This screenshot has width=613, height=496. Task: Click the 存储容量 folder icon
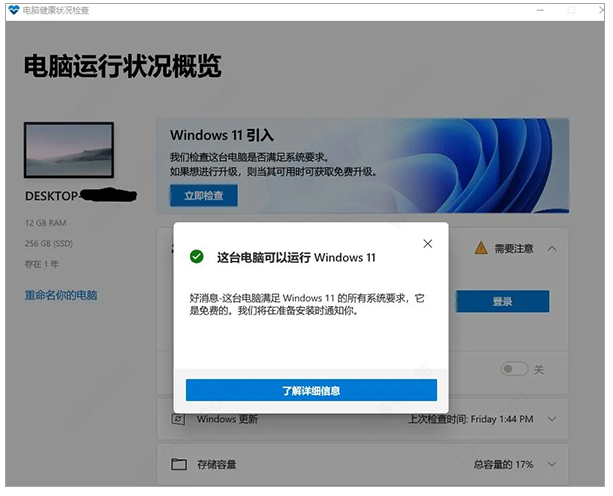179,464
